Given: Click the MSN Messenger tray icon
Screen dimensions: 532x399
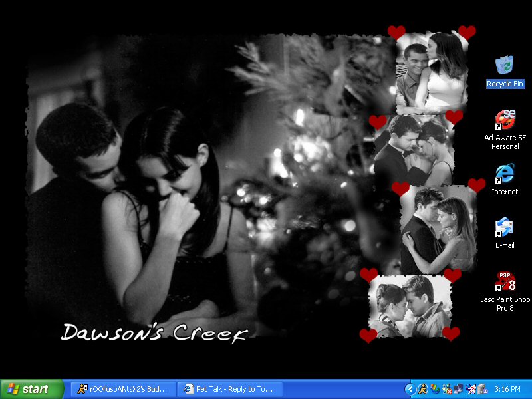Looking at the screenshot, I should coord(447,389).
